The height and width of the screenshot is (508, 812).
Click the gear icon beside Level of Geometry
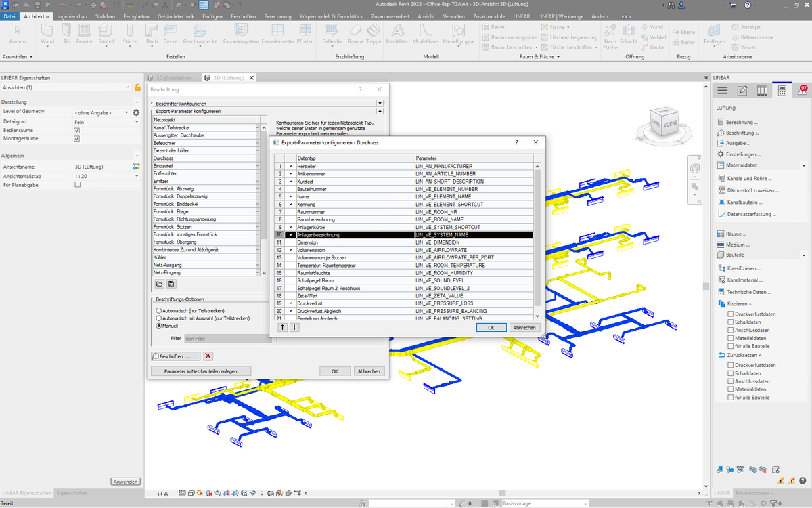[x=136, y=112]
